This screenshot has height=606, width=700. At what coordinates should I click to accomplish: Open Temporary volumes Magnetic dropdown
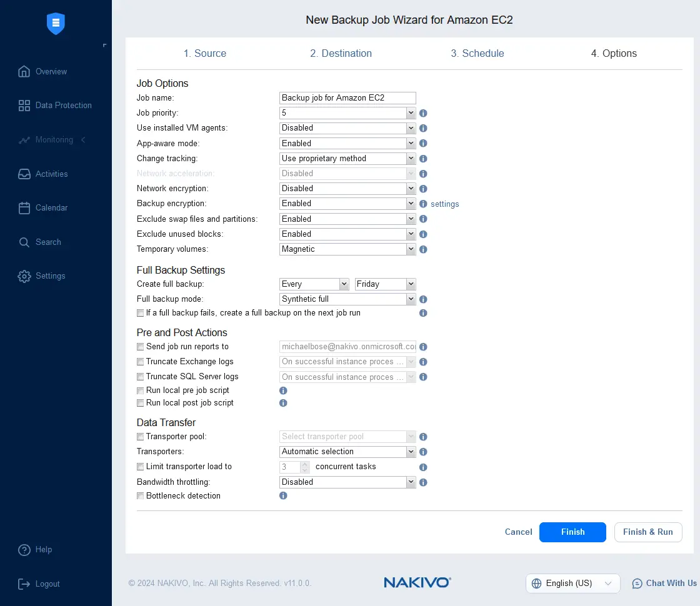pos(347,249)
